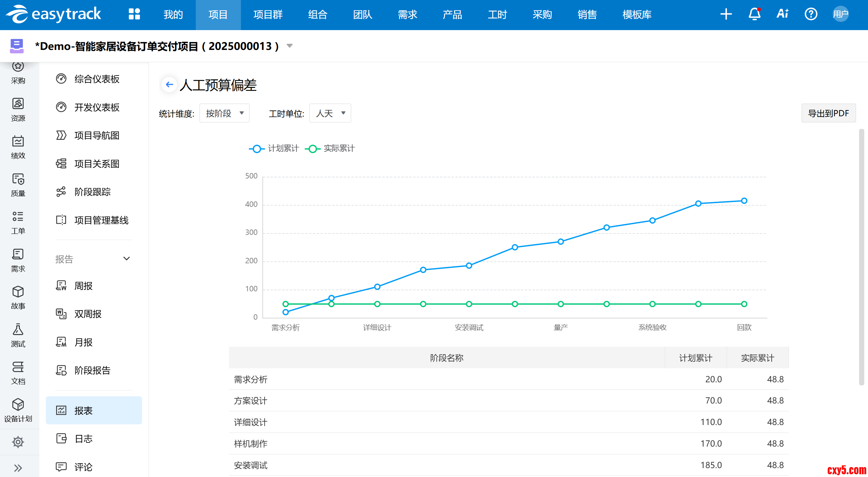The height and width of the screenshot is (477, 868).
Task: Click the vertical scrollbar on right
Action: pyautogui.click(x=861, y=256)
